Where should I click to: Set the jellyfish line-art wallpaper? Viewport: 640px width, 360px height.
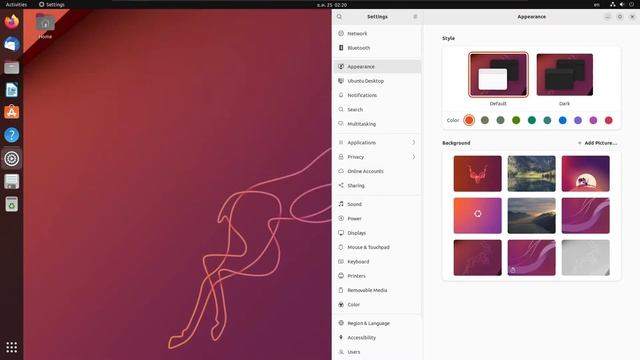(x=478, y=173)
